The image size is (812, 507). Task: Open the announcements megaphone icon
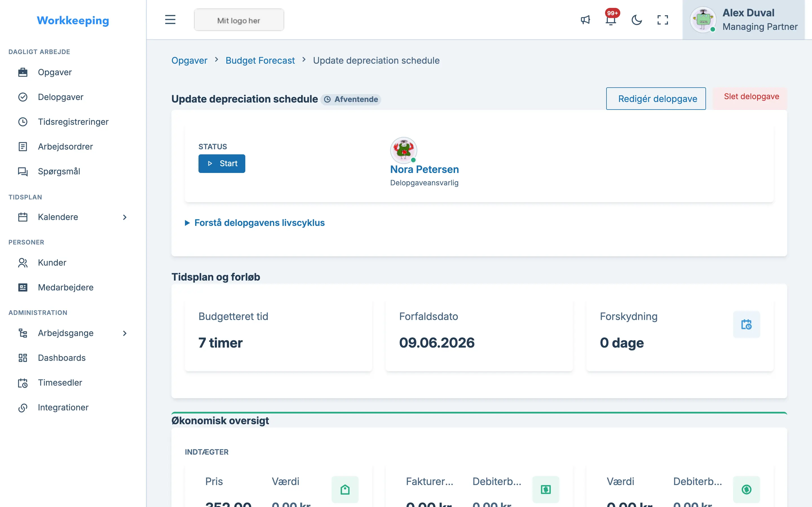[585, 20]
